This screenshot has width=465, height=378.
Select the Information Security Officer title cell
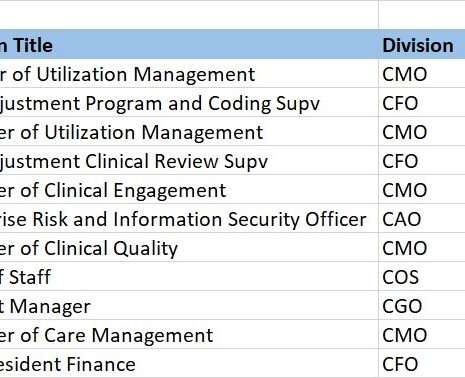point(189,218)
